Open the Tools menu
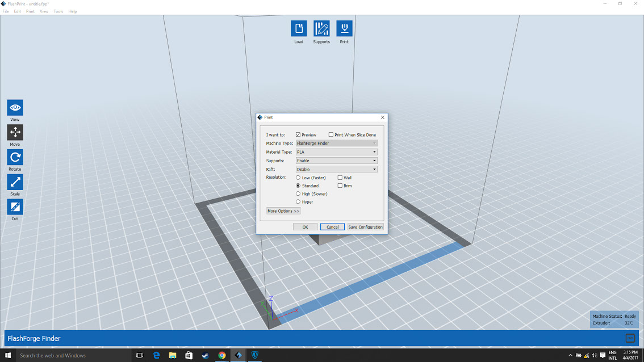The image size is (644, 362). click(x=58, y=11)
